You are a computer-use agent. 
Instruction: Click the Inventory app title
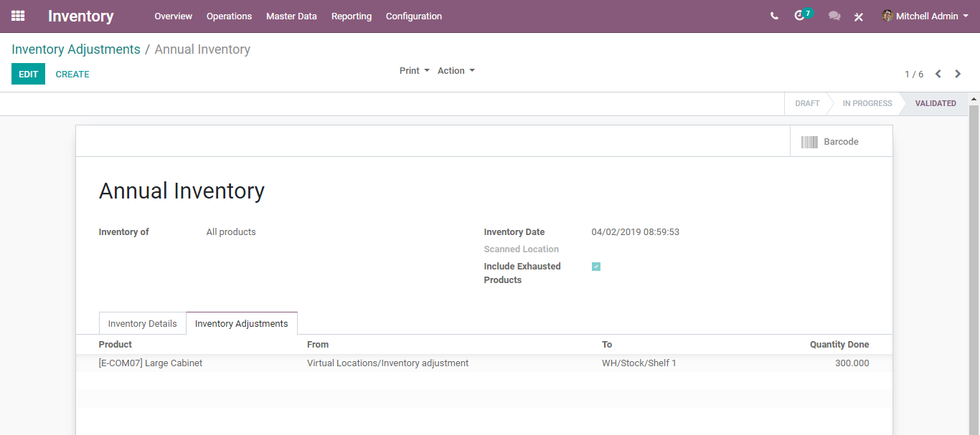pyautogui.click(x=81, y=16)
